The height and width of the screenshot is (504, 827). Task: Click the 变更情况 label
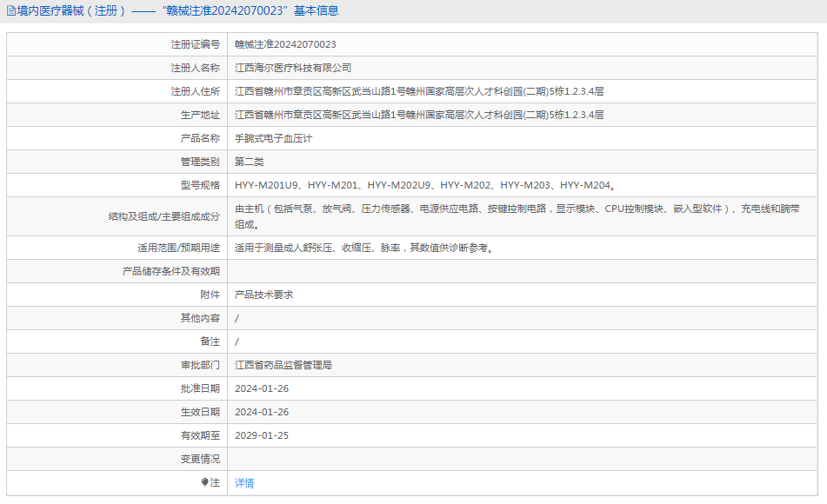coord(200,459)
